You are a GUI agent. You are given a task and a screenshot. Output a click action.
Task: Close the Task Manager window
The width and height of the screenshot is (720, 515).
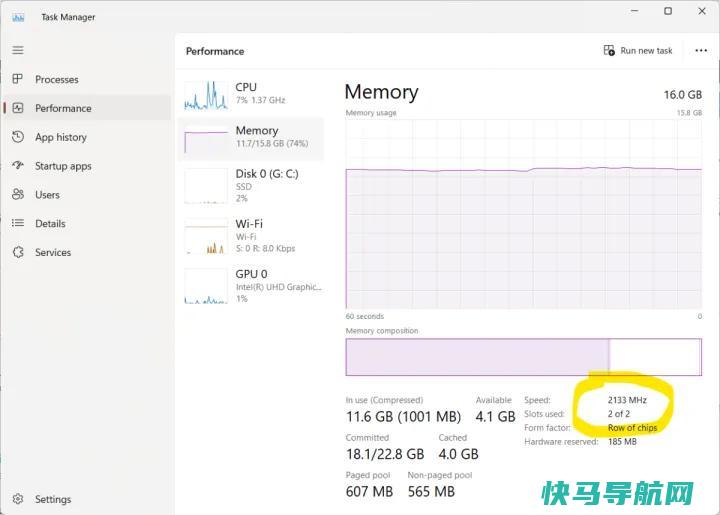click(702, 11)
